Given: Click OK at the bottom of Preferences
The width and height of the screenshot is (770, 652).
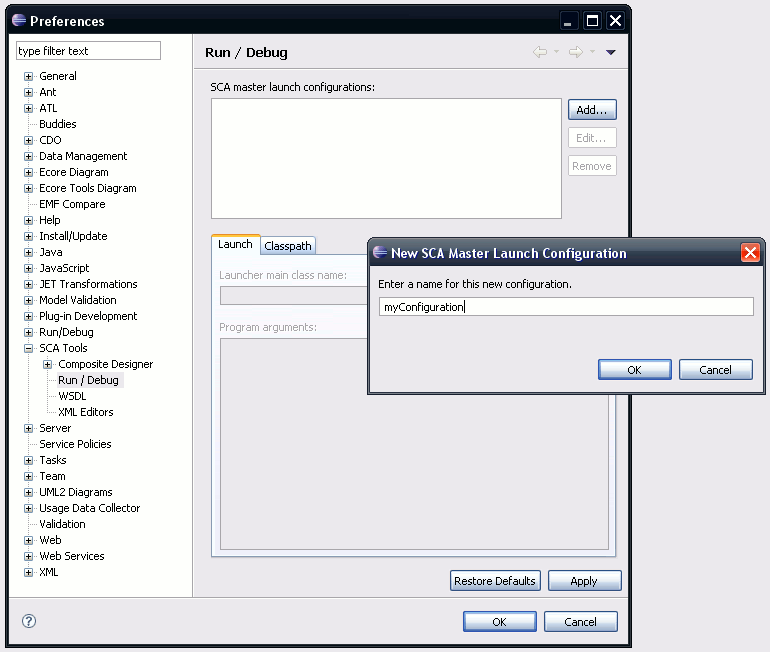Looking at the screenshot, I should (x=499, y=622).
